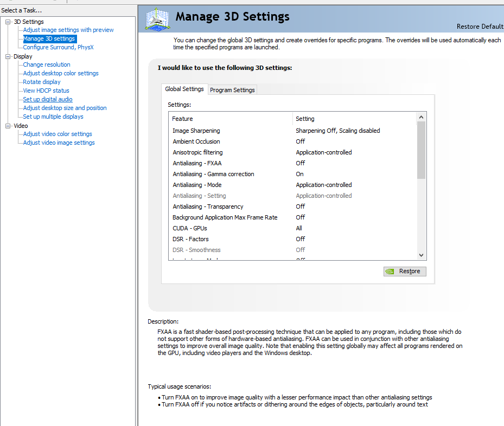Select the Image Sharpening row
This screenshot has height=426, width=504.
click(292, 131)
